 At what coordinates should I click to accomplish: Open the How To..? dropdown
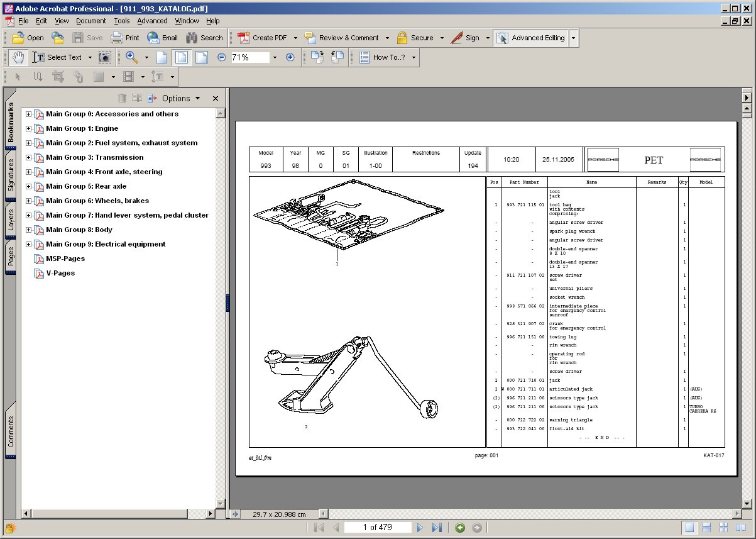pos(413,57)
